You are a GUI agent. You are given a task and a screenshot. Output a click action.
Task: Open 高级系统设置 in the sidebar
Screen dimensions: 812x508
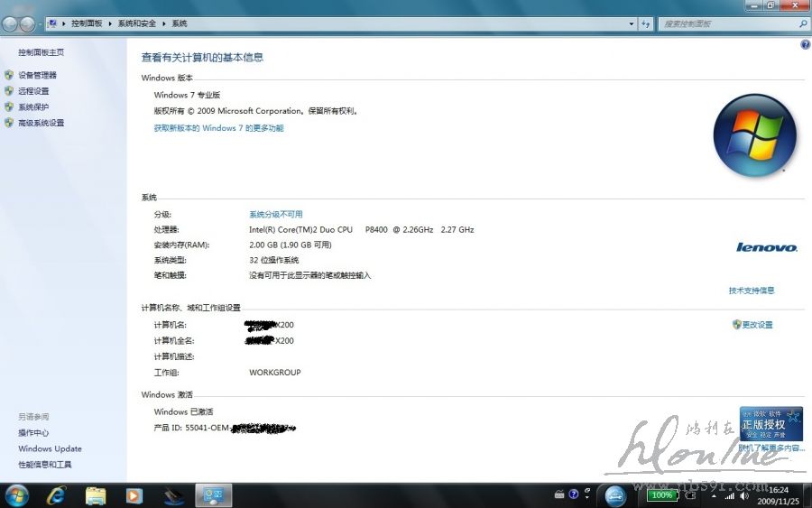pyautogui.click(x=42, y=124)
